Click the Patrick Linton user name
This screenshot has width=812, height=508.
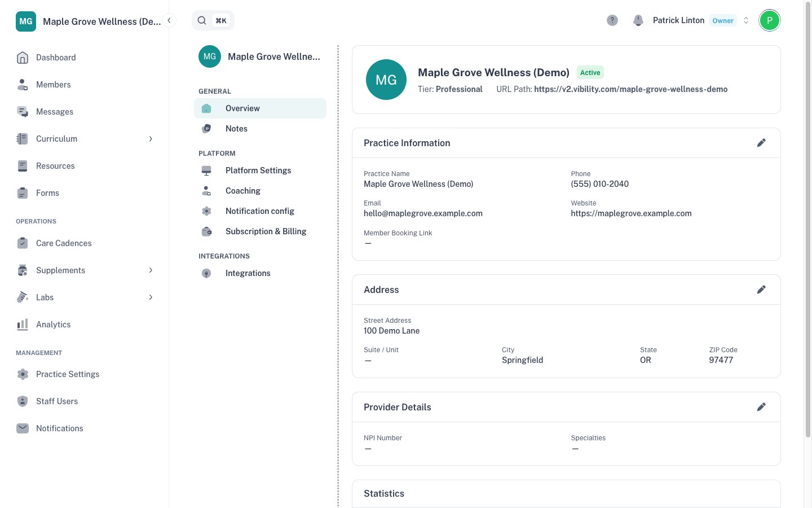point(678,20)
